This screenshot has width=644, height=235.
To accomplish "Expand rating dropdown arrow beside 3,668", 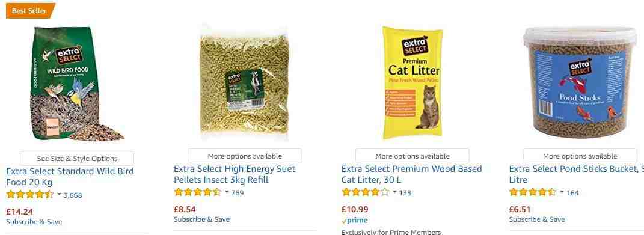I will point(59,194).
